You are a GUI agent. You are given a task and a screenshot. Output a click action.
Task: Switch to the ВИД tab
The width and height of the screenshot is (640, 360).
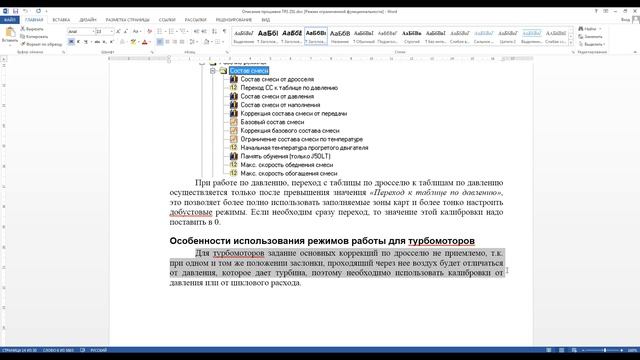coord(266,20)
